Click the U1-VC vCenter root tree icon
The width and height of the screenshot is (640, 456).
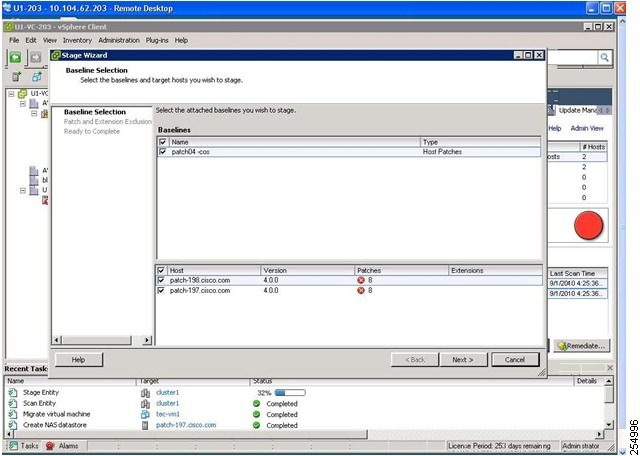pos(22,94)
